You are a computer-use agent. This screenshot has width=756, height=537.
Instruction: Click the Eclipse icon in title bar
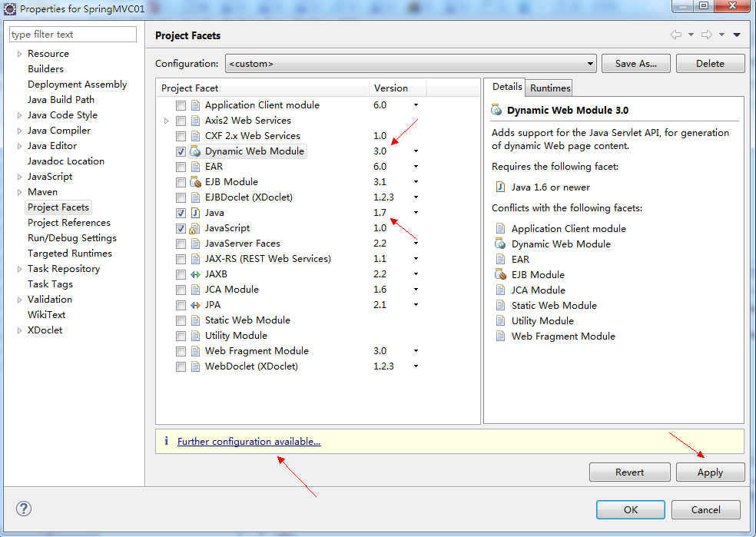(10, 8)
